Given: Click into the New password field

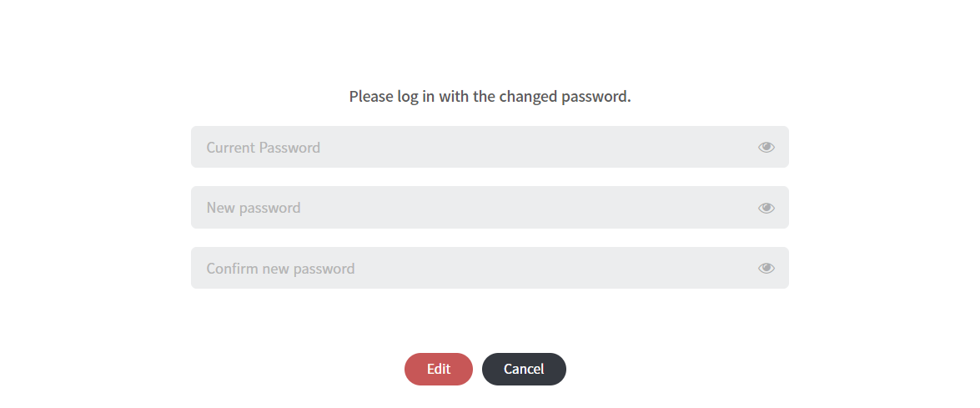Looking at the screenshot, I should 467,208.
